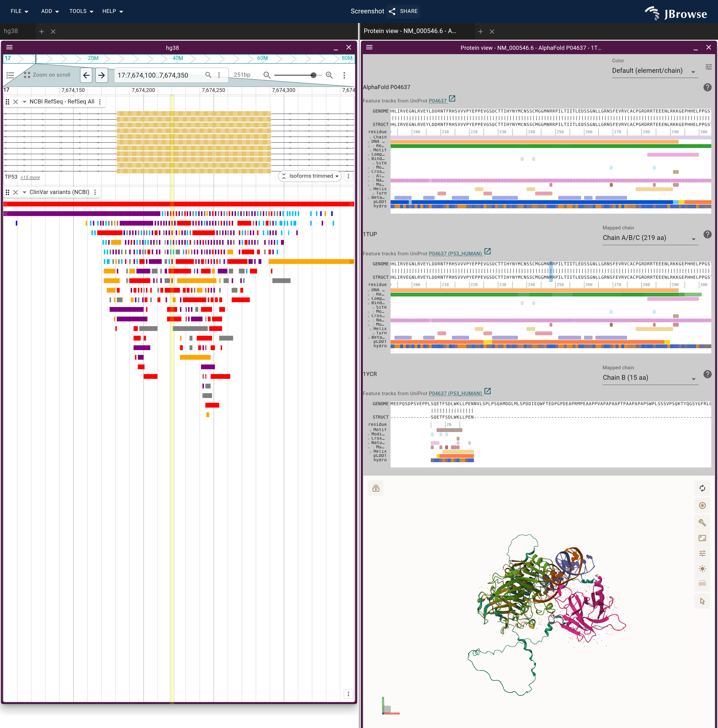Hide the Motif feature row in AlphaFold tracks
This screenshot has height=728, width=718.
click(370, 151)
